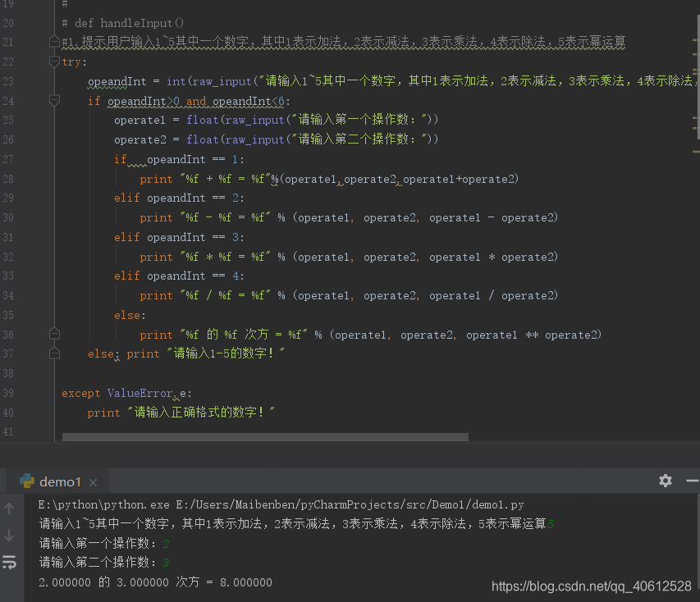Click console result line '8.000000'
The height and width of the screenshot is (602, 700).
click(x=246, y=582)
